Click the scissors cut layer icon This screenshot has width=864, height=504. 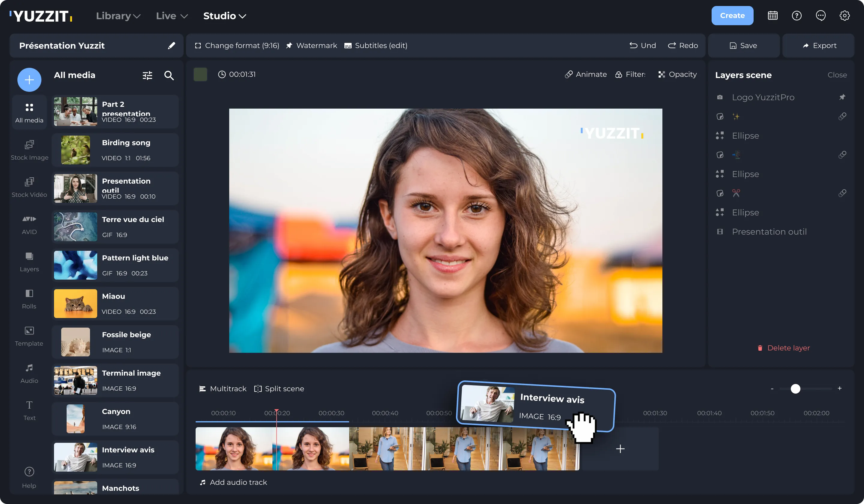tap(736, 193)
